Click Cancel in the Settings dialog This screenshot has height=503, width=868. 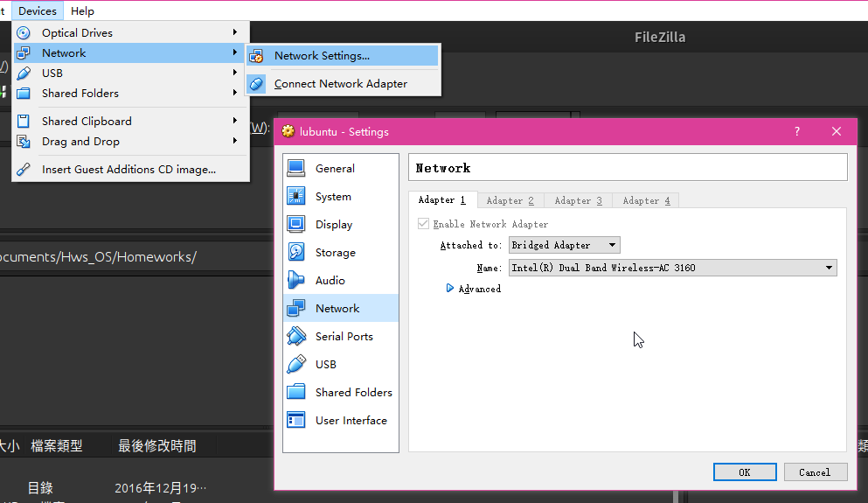click(815, 472)
